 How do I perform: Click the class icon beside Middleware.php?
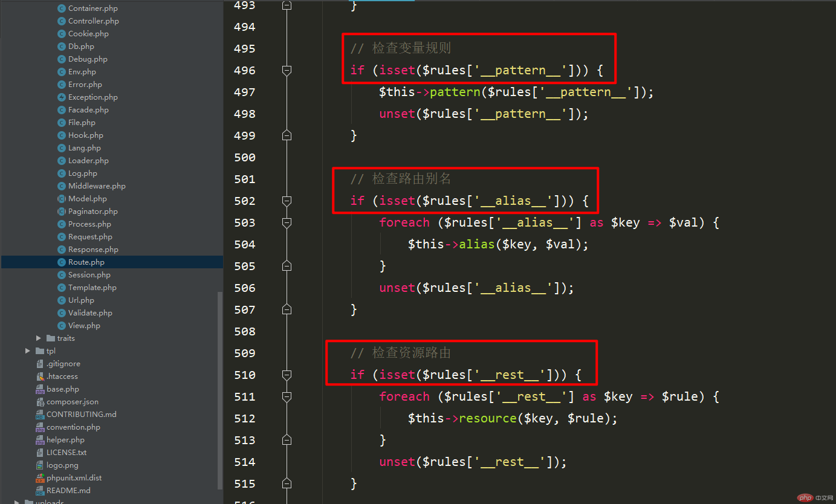click(x=62, y=186)
